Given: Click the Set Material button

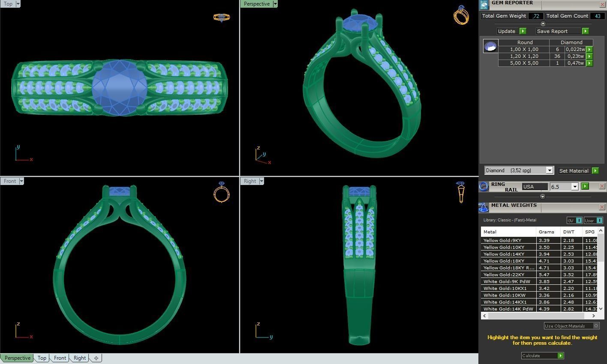Looking at the screenshot, I should [574, 170].
